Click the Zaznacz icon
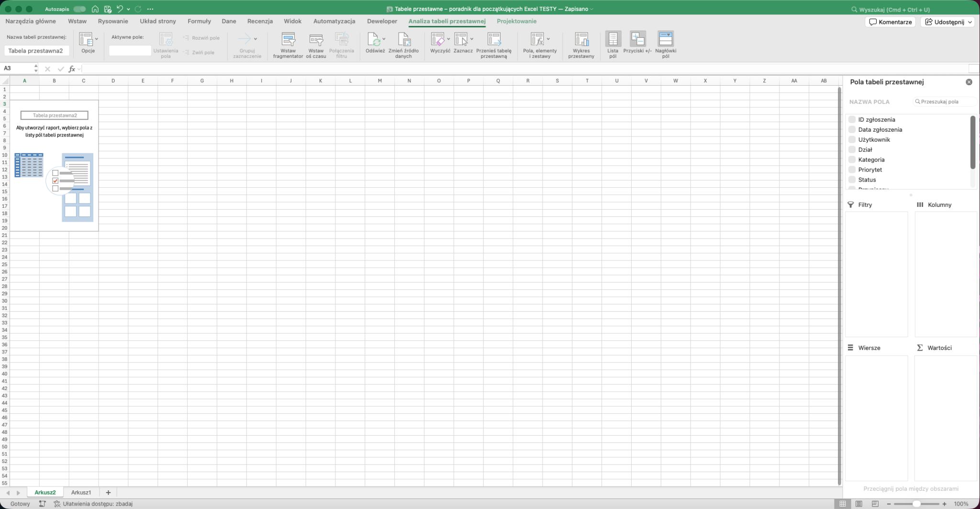This screenshot has height=509, width=980. point(461,39)
